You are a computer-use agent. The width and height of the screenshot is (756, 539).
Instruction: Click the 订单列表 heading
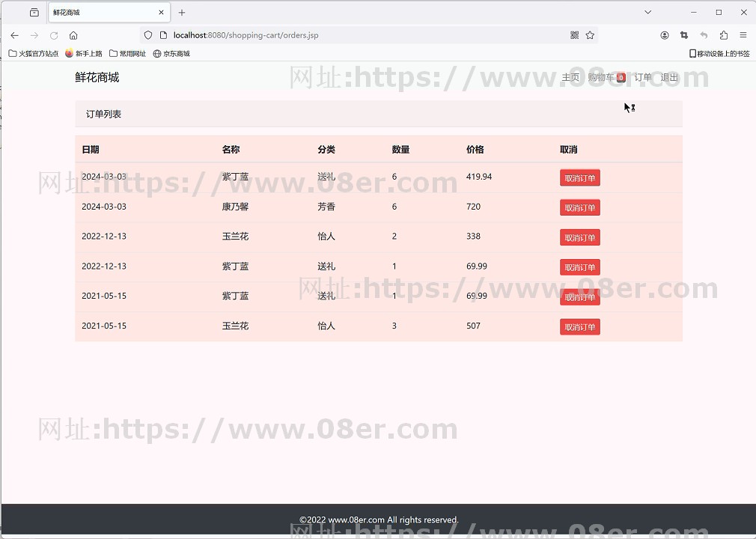(x=103, y=115)
